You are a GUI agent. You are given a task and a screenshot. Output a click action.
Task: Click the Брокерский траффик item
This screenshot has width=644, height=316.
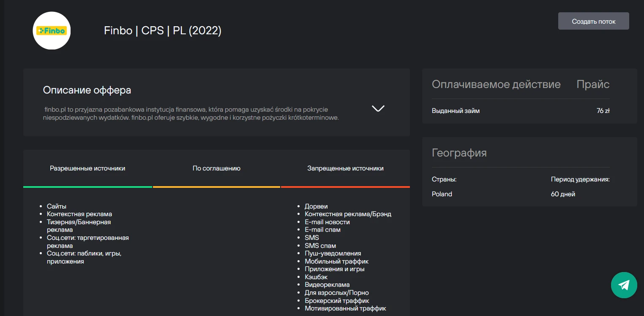(337, 301)
